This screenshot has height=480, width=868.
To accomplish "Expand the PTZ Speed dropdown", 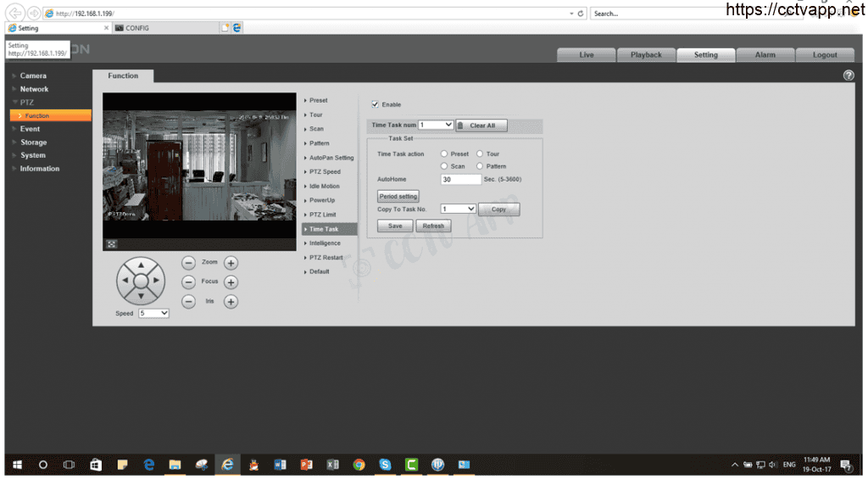I will click(x=153, y=313).
